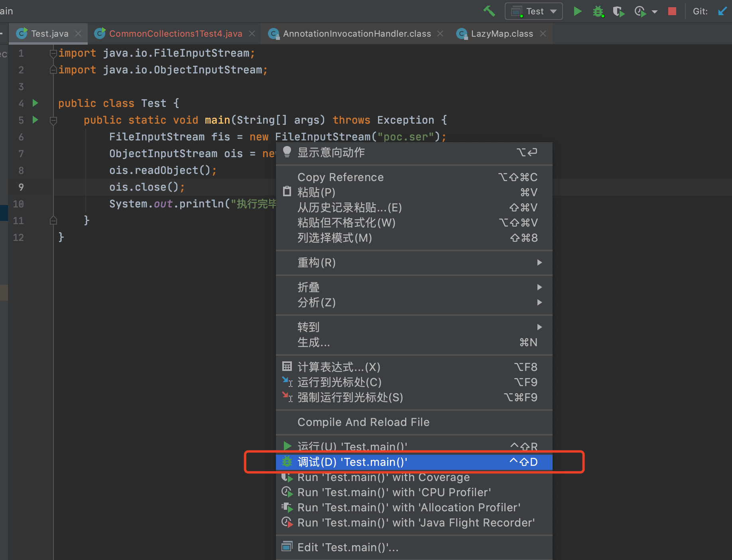Click "poc.ser" string in line 6
The image size is (732, 560).
pos(405,137)
